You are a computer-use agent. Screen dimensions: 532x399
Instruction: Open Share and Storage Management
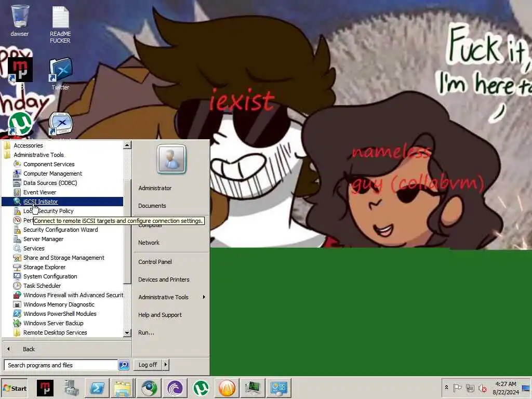[63, 258]
